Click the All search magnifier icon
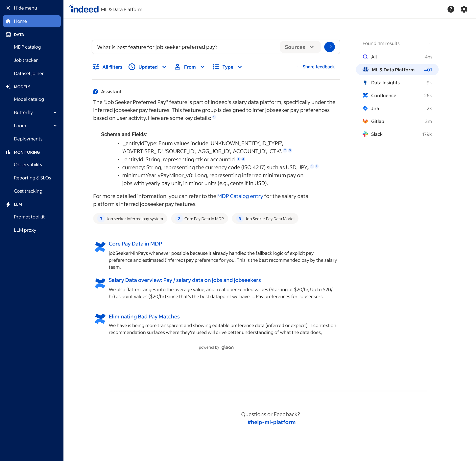476x461 pixels. [365, 57]
